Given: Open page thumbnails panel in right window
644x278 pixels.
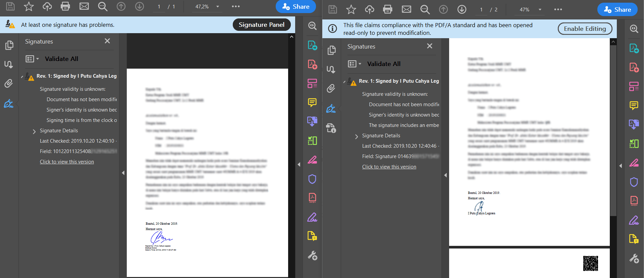Looking at the screenshot, I should pyautogui.click(x=331, y=50).
